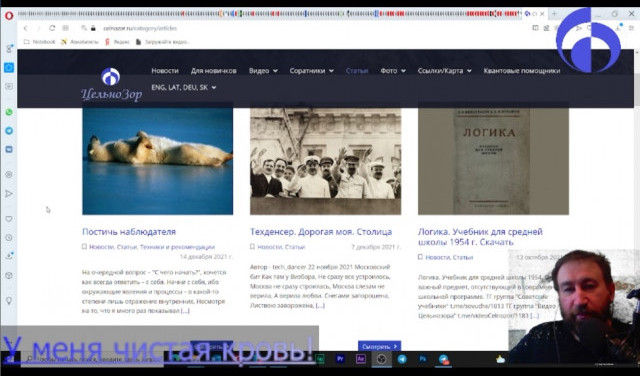Open Квантовые помощники navigation item
This screenshot has height=376, width=640.
click(x=522, y=71)
